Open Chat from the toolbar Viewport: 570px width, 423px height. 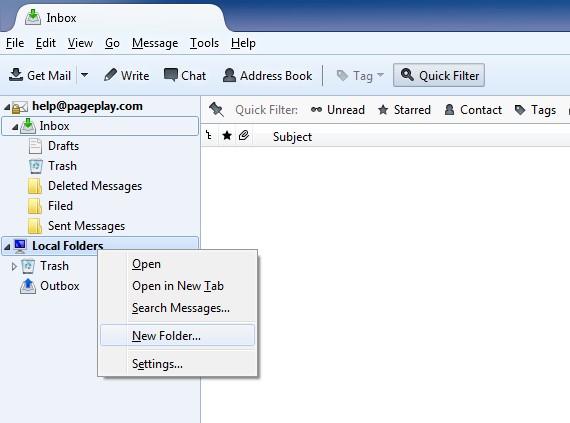(185, 76)
